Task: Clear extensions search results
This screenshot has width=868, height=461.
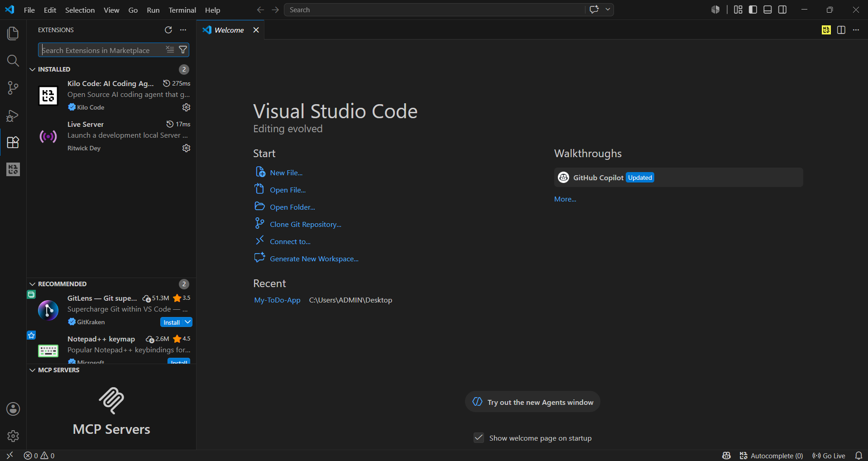Action: [170, 49]
